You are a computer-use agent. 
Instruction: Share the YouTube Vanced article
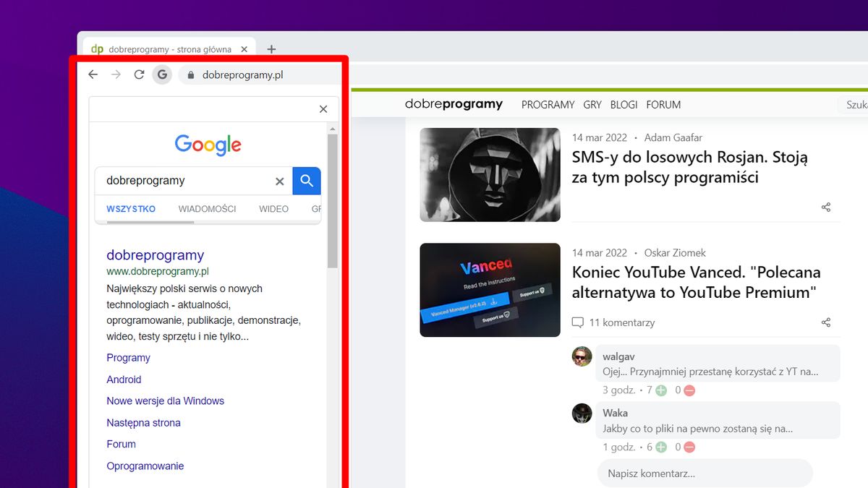tap(826, 322)
